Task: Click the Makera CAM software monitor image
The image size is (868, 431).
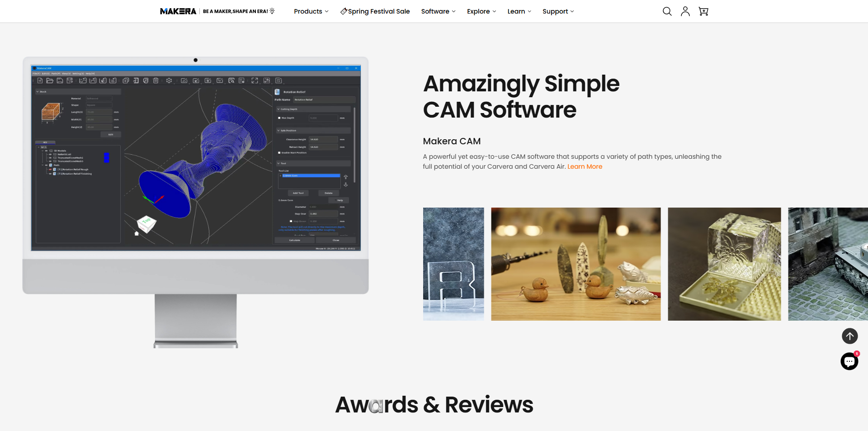Action: pyautogui.click(x=196, y=202)
